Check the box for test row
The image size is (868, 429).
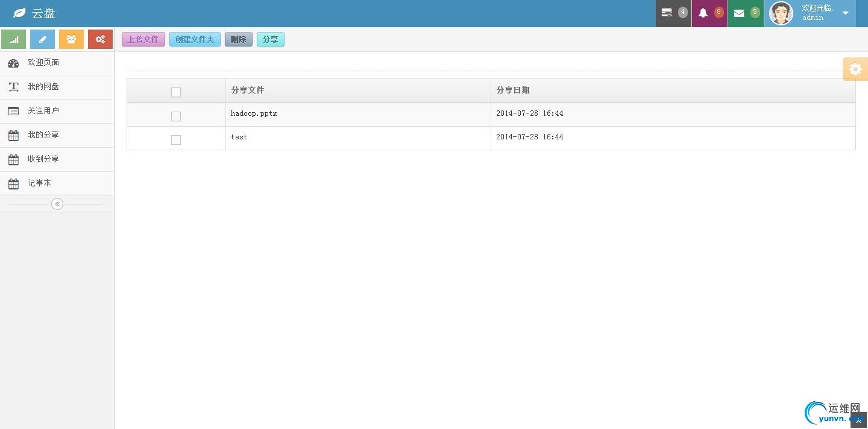pos(176,139)
